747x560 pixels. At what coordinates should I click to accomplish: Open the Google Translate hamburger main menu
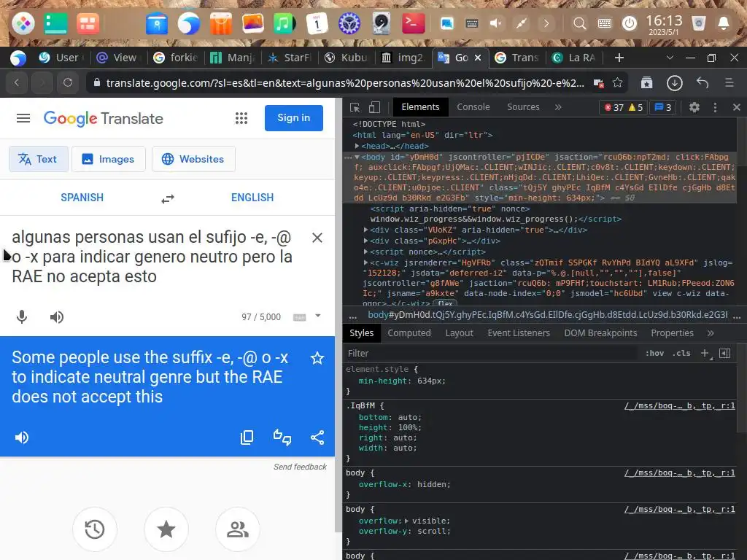pos(23,118)
